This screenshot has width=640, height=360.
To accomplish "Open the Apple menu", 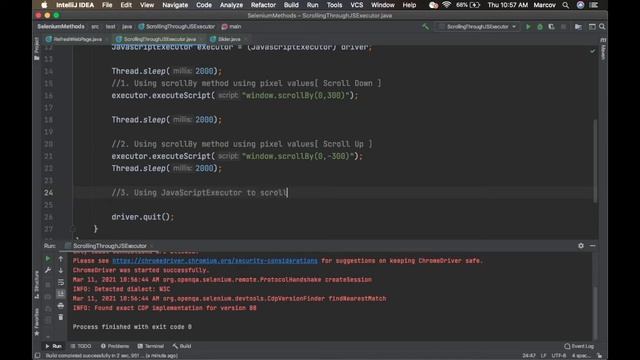I will pos(44,5).
